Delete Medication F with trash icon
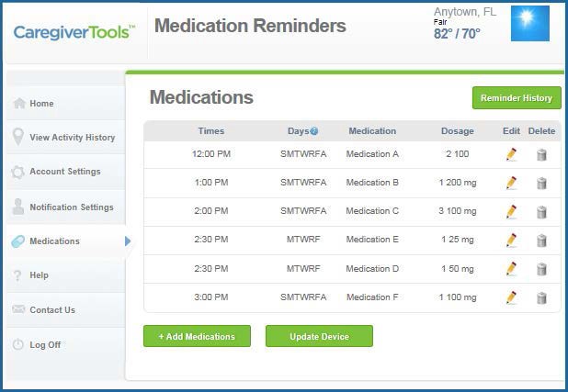 pos(541,297)
